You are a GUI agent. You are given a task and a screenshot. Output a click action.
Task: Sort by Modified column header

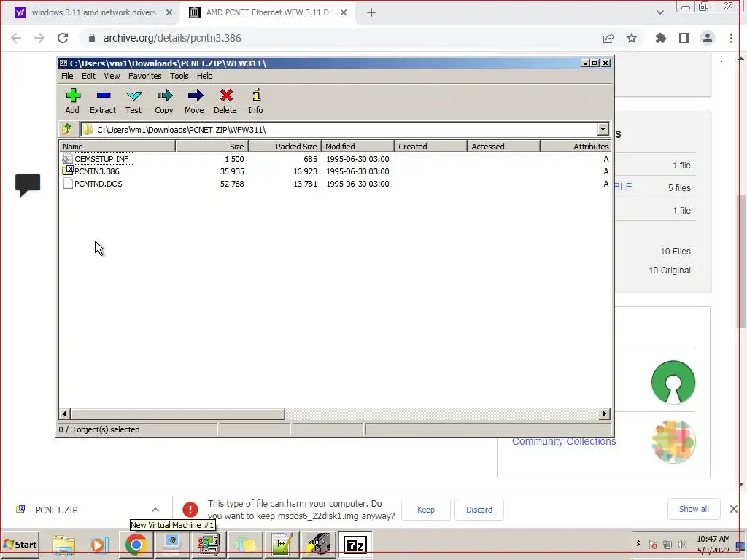tap(357, 146)
